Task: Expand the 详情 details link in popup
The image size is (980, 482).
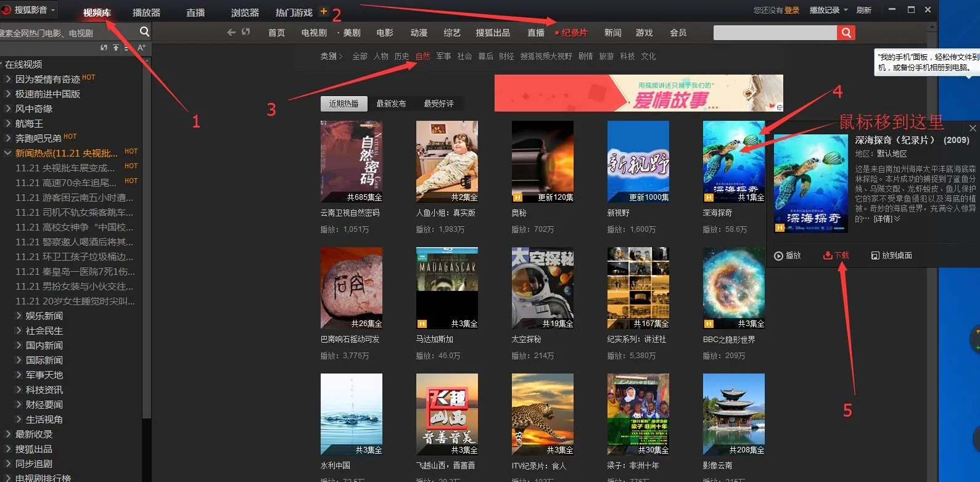Action: click(x=886, y=219)
